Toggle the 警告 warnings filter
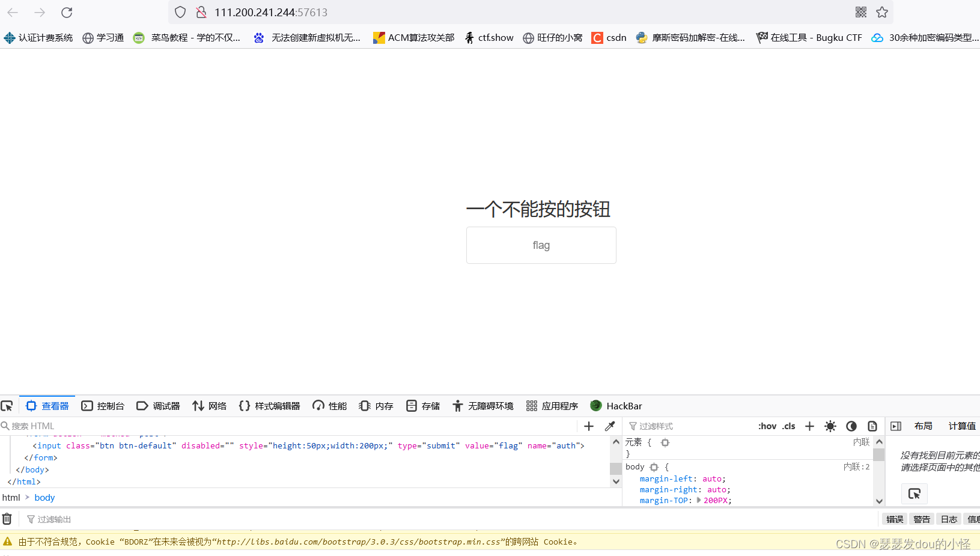The image size is (980, 556). tap(922, 519)
